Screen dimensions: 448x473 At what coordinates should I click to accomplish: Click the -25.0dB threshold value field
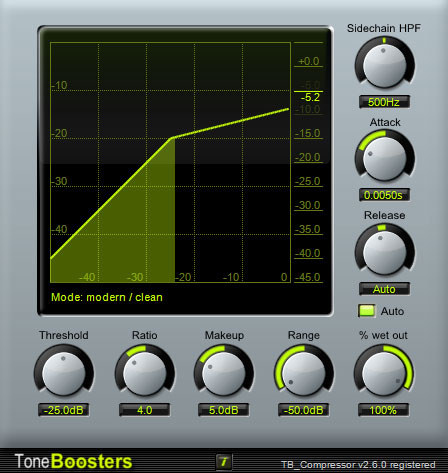pyautogui.click(x=64, y=410)
